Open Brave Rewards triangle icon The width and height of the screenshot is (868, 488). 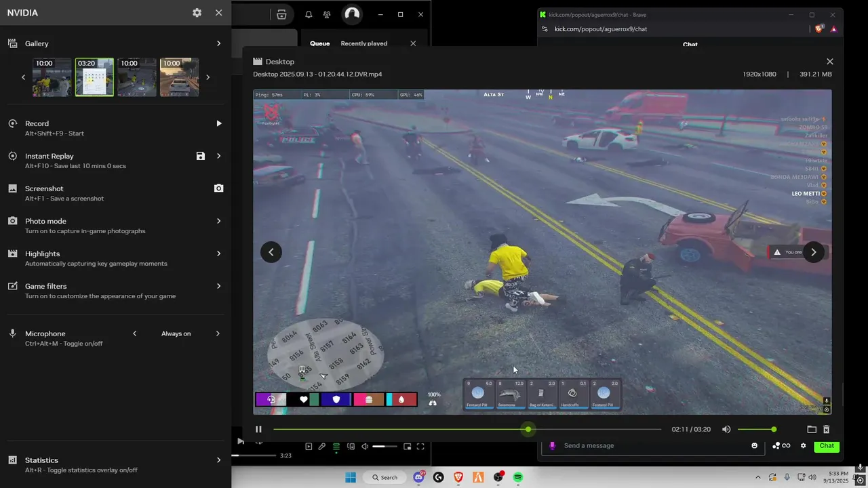click(833, 29)
